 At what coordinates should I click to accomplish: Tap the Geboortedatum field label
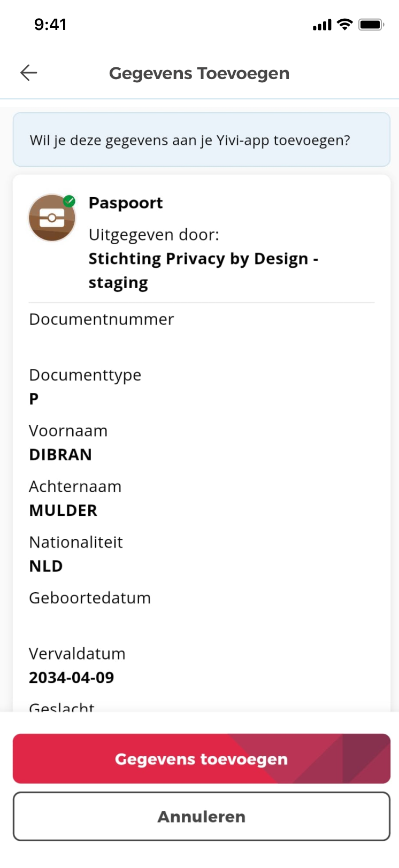[90, 598]
